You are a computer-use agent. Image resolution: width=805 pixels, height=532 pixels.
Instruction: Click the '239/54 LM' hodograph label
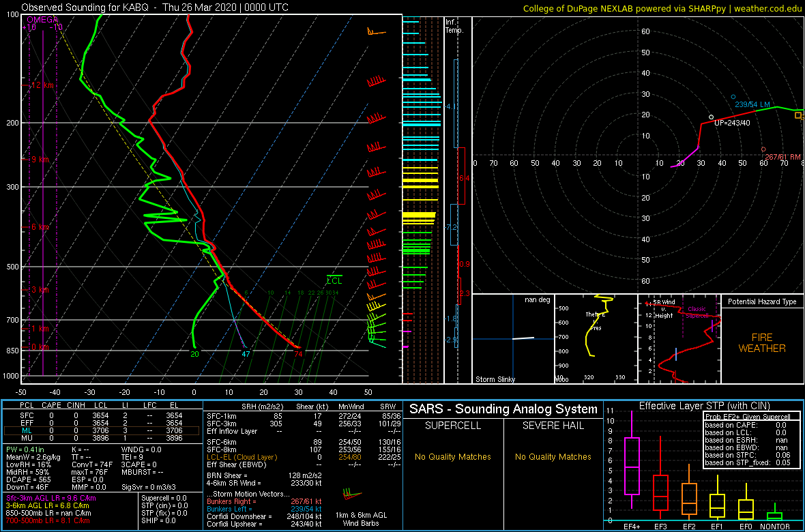(752, 105)
